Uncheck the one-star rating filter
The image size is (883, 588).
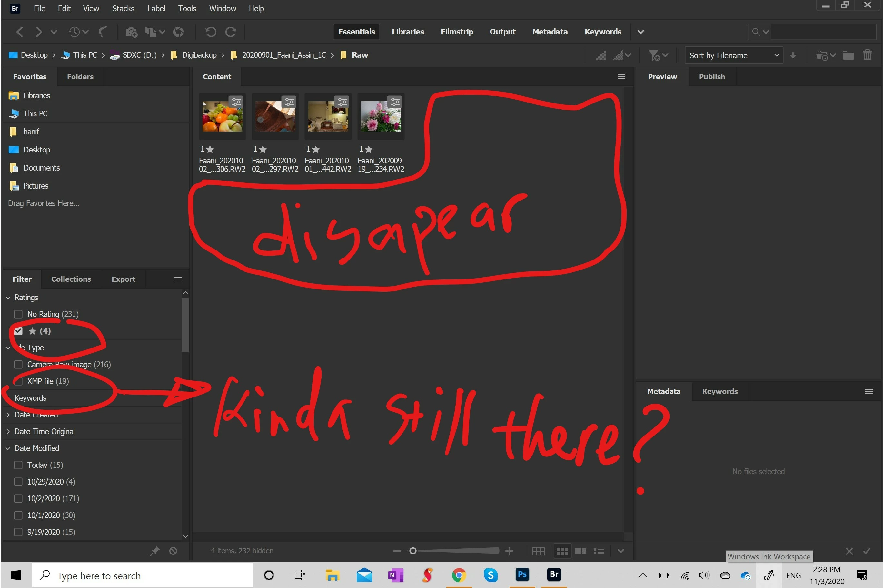coord(18,331)
